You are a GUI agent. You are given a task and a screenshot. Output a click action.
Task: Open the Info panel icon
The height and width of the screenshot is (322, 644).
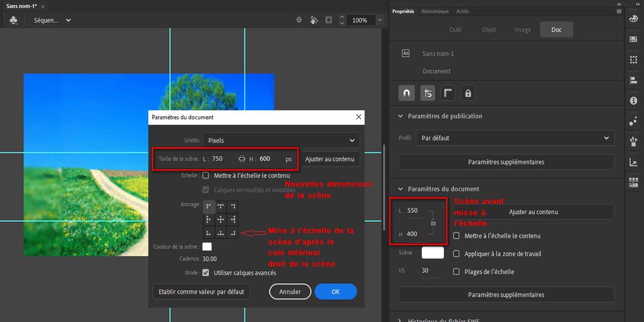click(x=633, y=101)
